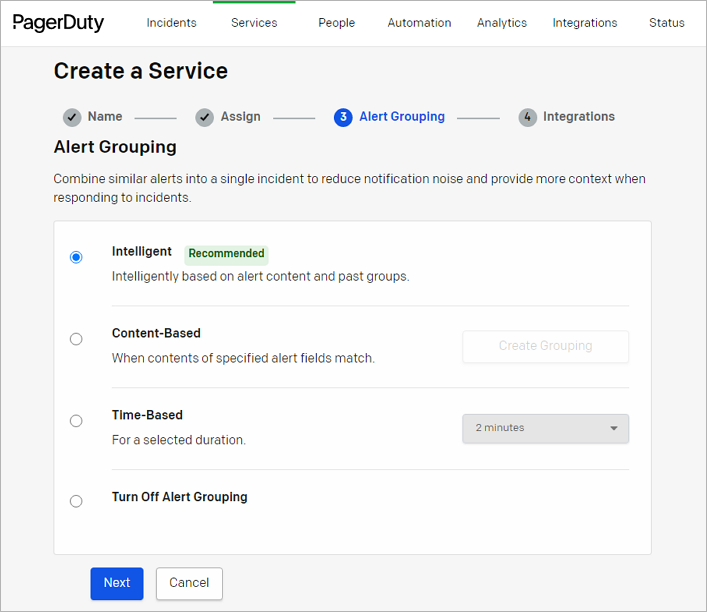Click the step 4 Integrations circle
The height and width of the screenshot is (612, 707).
point(527,117)
